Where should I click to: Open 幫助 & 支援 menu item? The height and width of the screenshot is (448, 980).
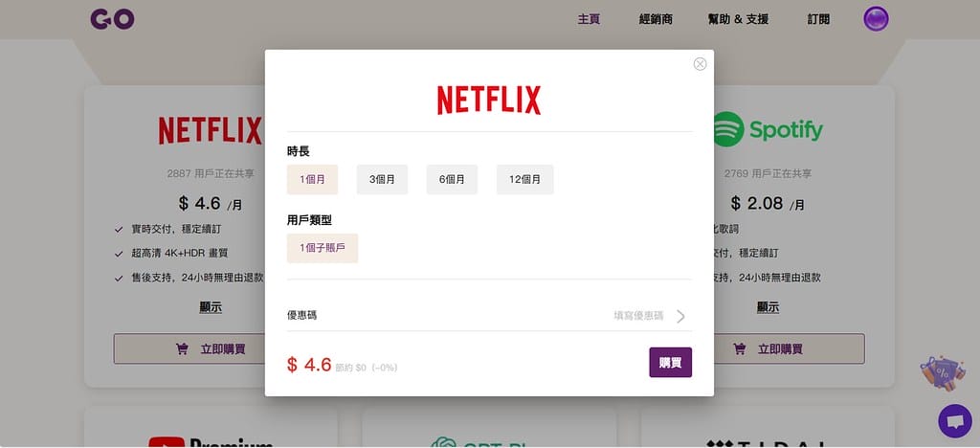click(x=738, y=19)
